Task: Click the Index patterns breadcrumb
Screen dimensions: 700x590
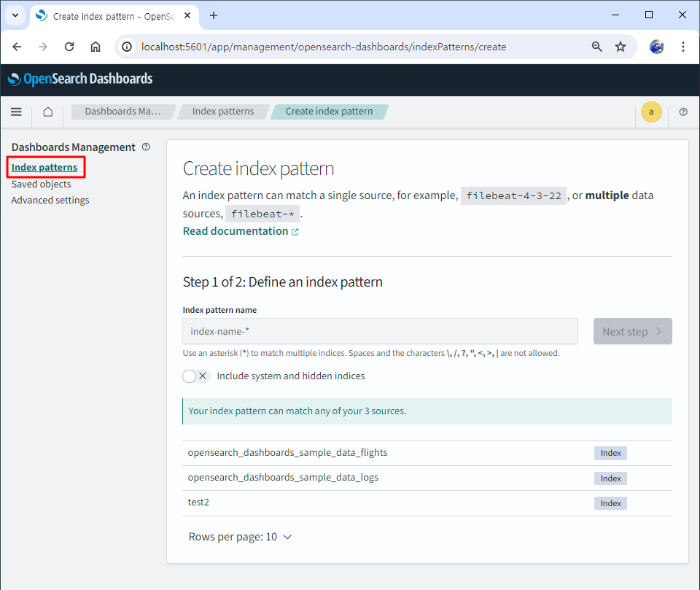Action: (223, 112)
